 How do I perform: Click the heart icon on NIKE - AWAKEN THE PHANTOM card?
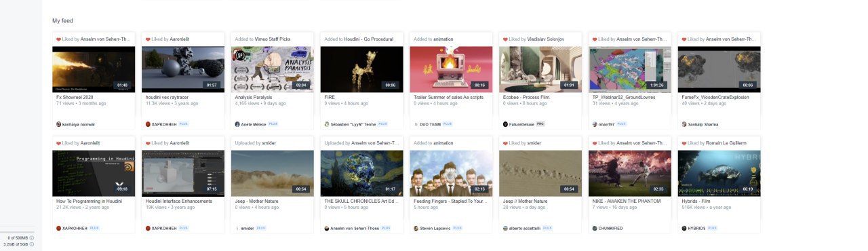(x=595, y=143)
